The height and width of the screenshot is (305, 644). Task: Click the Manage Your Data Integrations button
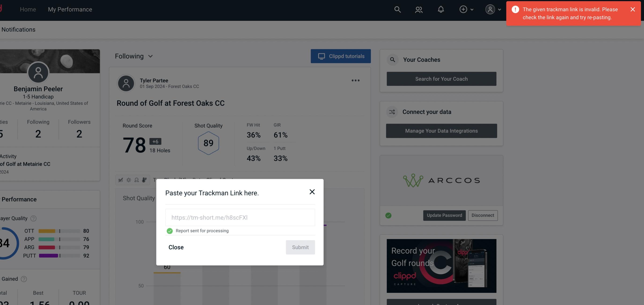click(442, 131)
